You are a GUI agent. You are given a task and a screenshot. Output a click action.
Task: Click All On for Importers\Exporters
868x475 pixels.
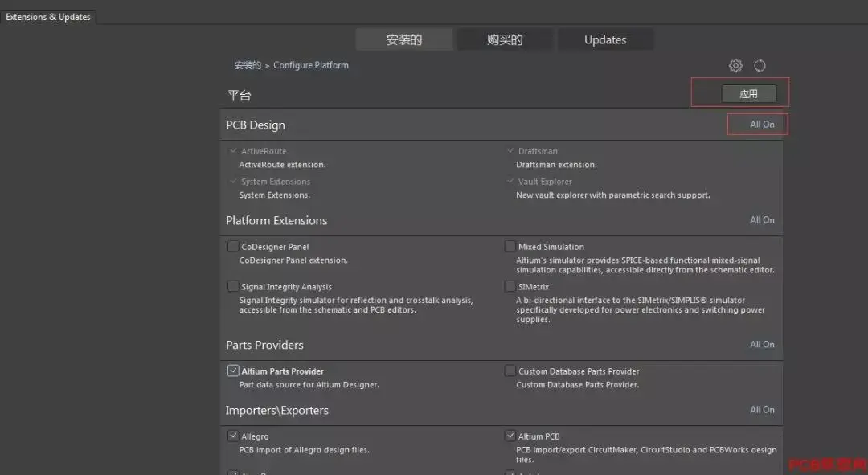coord(762,410)
